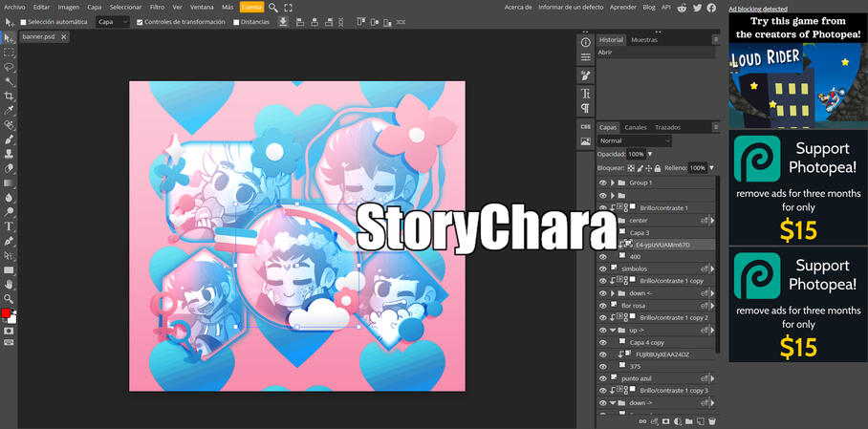Select the Zoom tool in toolbar
Image resolution: width=868 pixels, height=429 pixels.
9,299
